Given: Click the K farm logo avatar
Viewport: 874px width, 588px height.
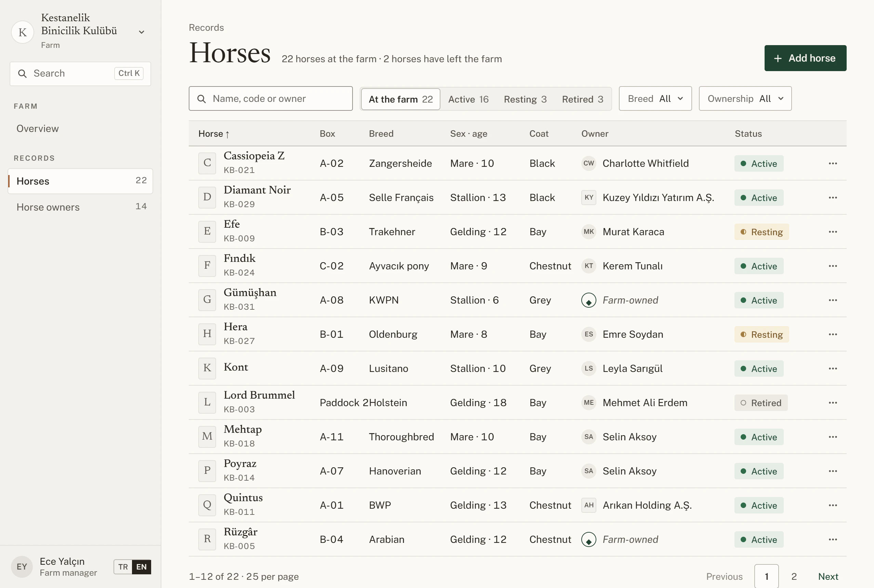Looking at the screenshot, I should pos(23,32).
